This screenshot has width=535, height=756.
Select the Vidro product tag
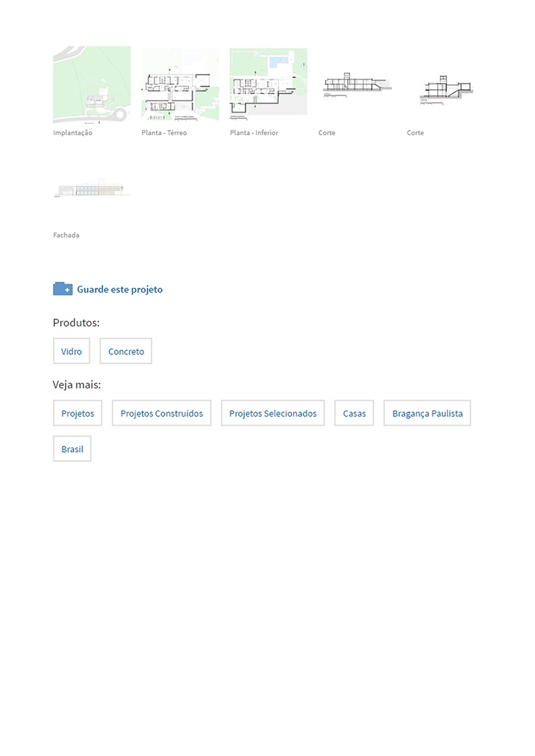(72, 351)
